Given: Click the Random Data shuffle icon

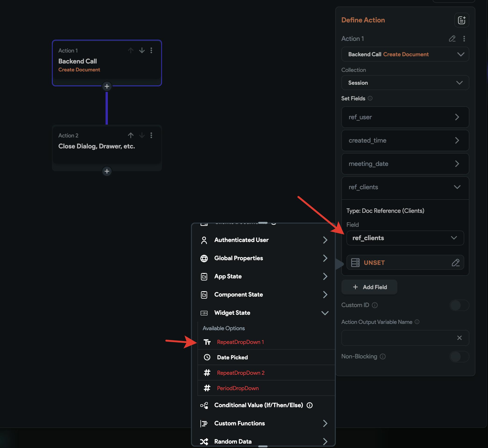Looking at the screenshot, I should tap(204, 441).
